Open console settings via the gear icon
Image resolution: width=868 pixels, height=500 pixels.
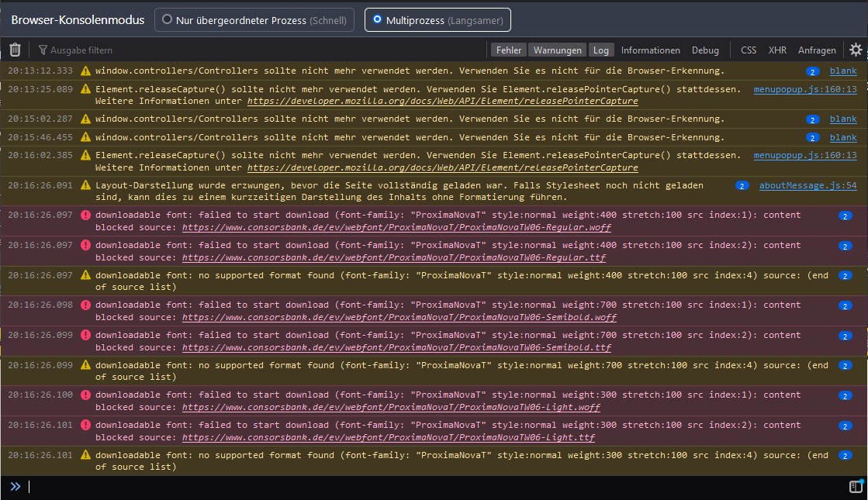click(x=855, y=50)
